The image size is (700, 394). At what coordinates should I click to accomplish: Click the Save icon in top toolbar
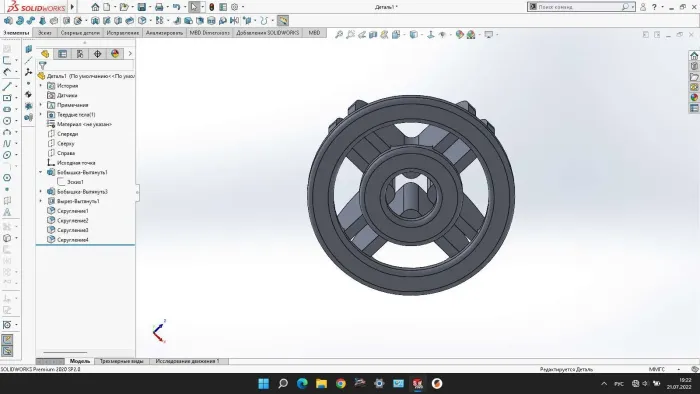pyautogui.click(x=142, y=7)
